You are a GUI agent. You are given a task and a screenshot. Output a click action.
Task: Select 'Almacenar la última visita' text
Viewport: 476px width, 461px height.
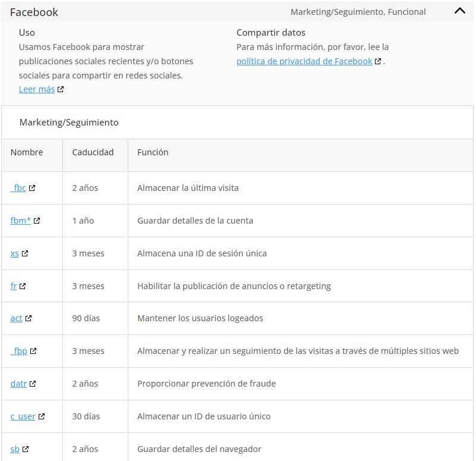point(188,188)
